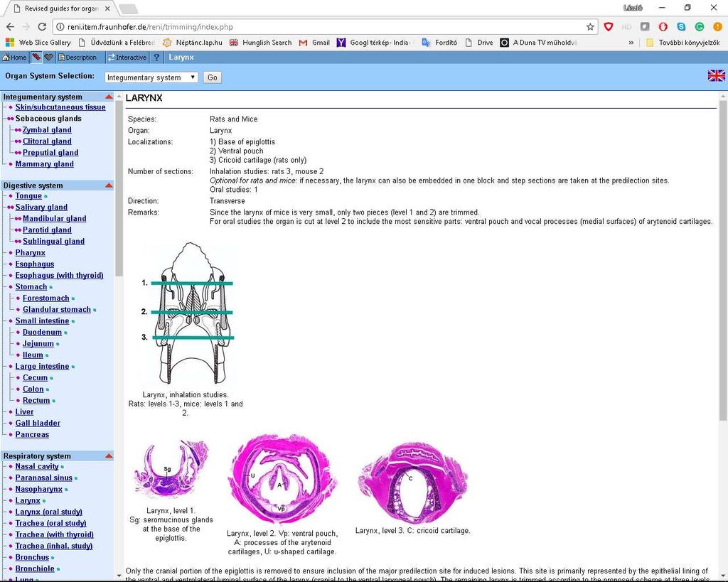Viewport: 728px width, 582px height.
Task: Open the Fordító translate bookmark
Action: 439,42
